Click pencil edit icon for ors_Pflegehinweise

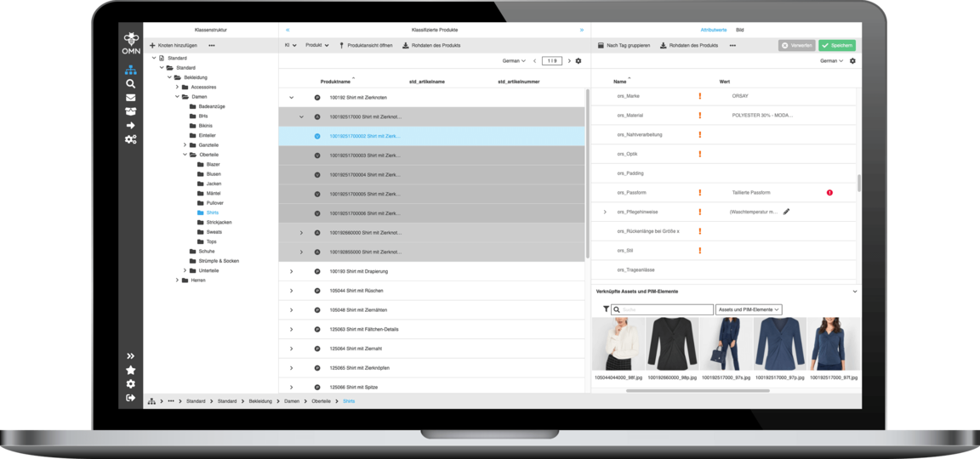point(786,212)
